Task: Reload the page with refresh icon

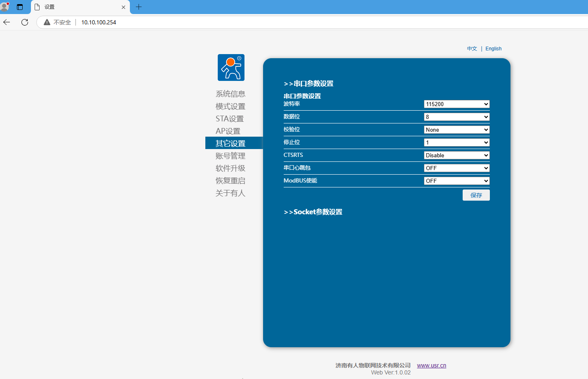Action: (25, 22)
